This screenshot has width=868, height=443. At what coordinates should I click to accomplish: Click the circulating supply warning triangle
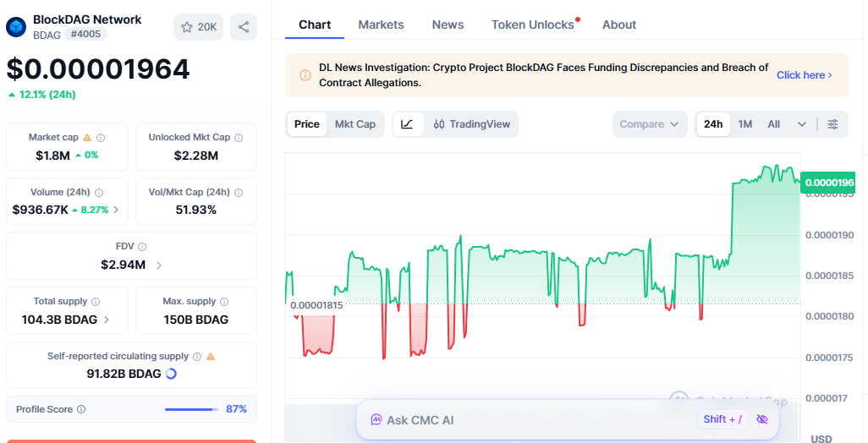coord(211,356)
